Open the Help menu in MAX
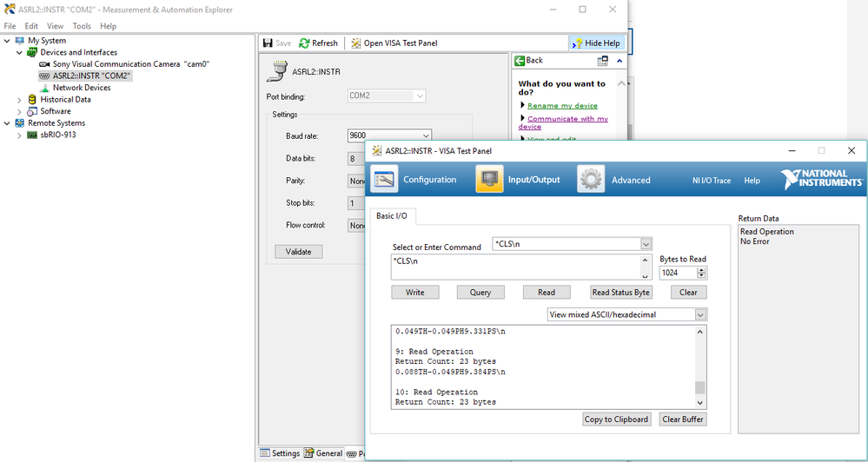This screenshot has height=462, width=868. coord(109,26)
